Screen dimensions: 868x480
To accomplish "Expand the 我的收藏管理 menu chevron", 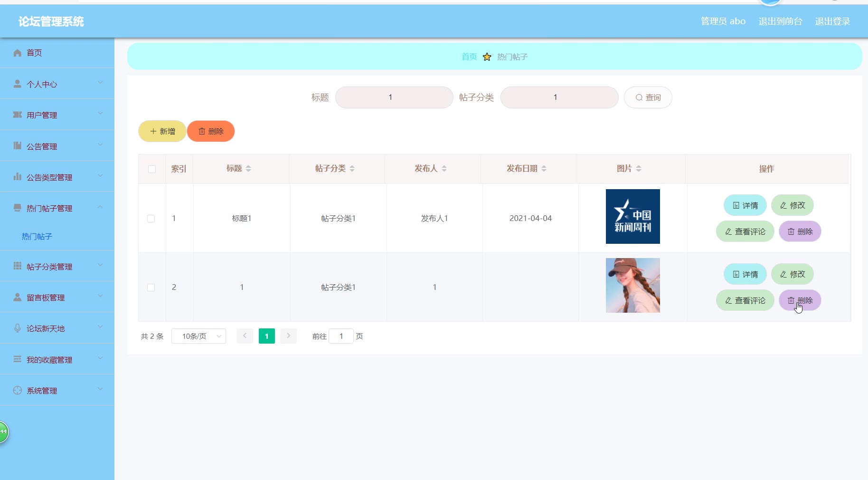I will tap(100, 358).
